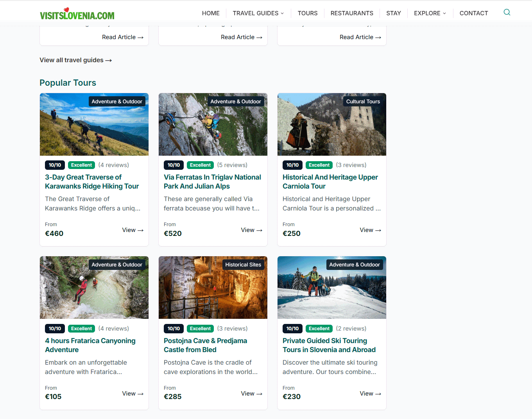532x419 pixels.
Task: Select the RESTAURANTS menu item
Action: point(351,13)
